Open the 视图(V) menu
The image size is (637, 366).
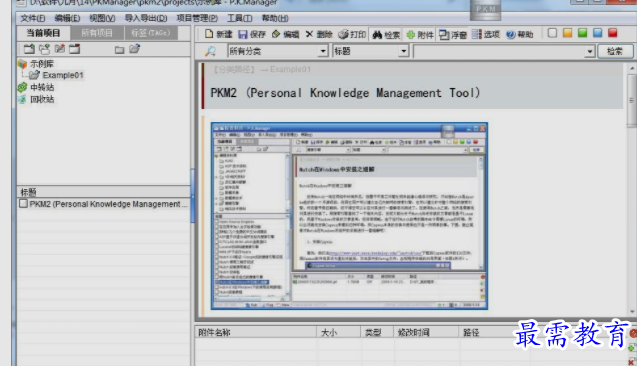(102, 18)
